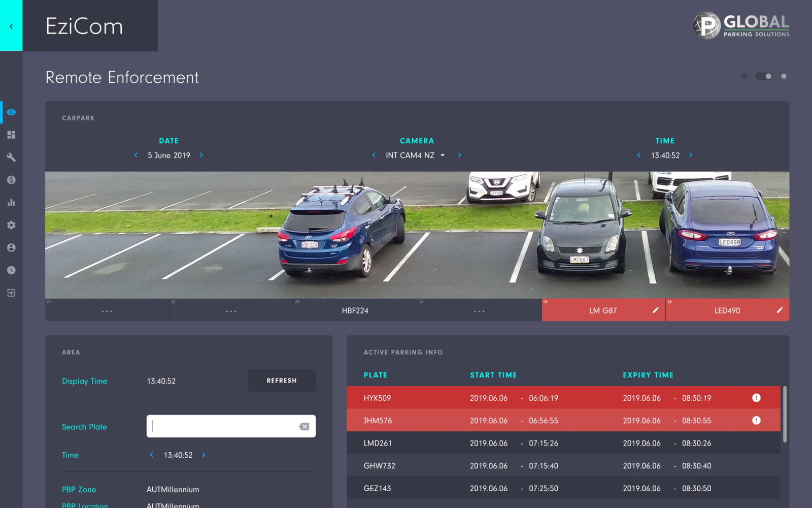
Task: Switch to next camera
Action: (459, 155)
